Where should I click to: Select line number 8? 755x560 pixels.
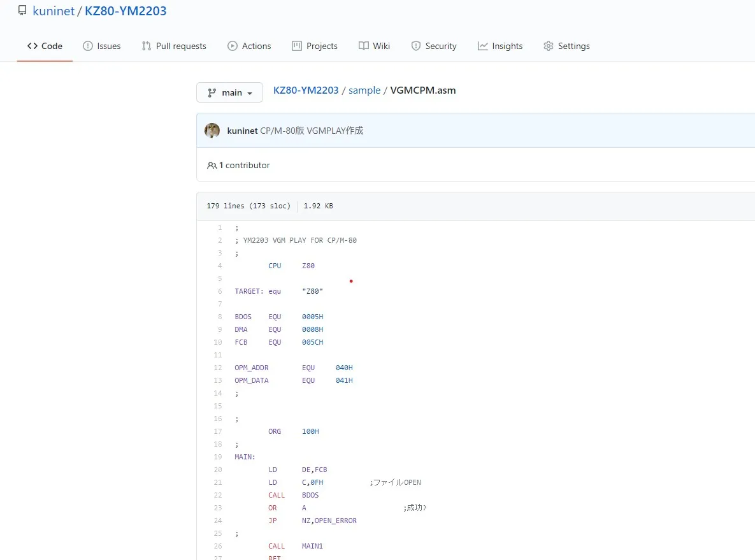coord(220,317)
